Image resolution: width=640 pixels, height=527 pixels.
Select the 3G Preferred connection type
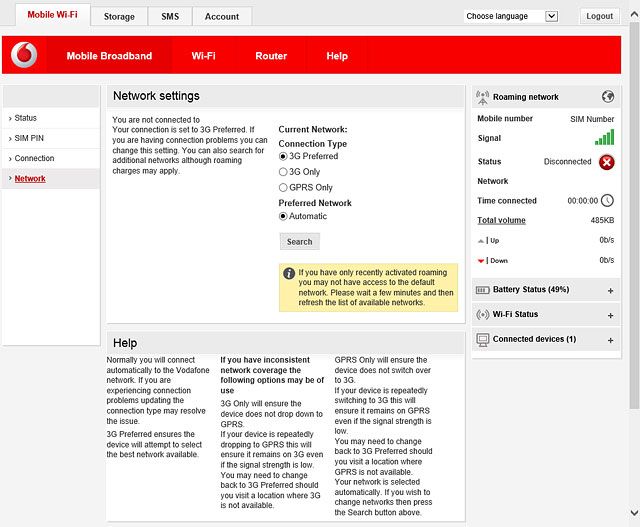click(283, 156)
